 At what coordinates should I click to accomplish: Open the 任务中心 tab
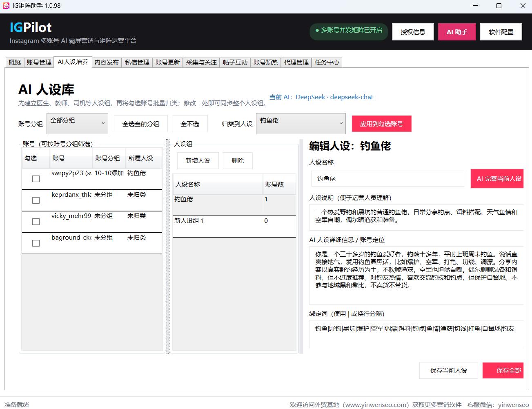point(327,62)
